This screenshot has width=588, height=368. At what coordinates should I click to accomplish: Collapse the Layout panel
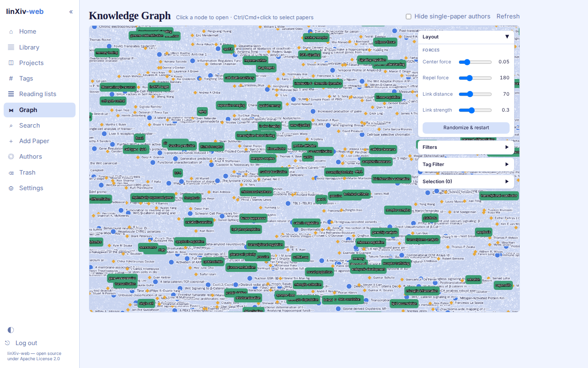coord(466,37)
